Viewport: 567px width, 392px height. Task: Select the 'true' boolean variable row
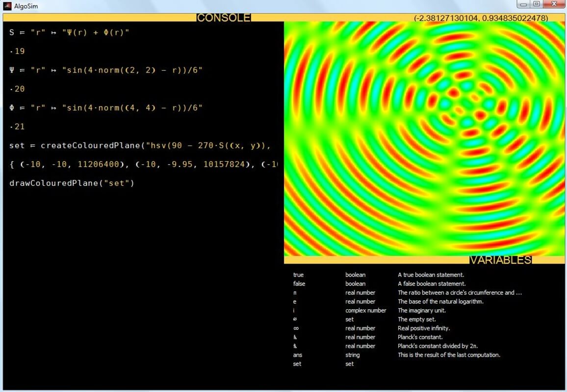[x=298, y=275]
